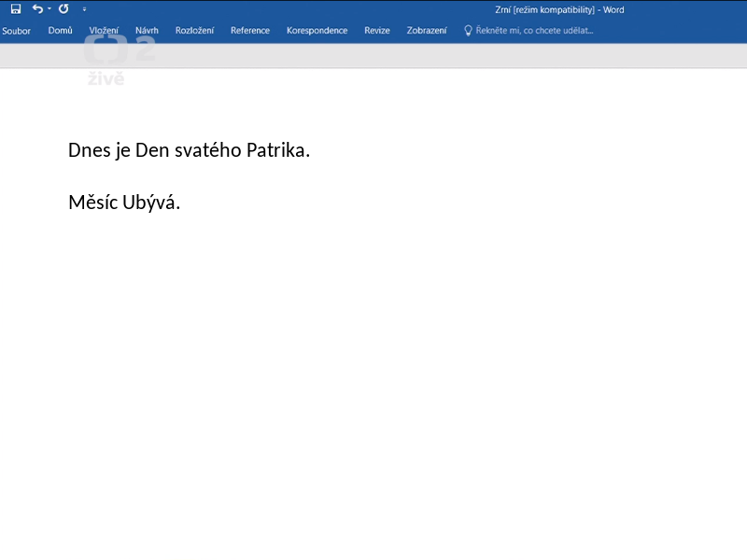Click the lightbulb Tell Me icon

coord(468,31)
